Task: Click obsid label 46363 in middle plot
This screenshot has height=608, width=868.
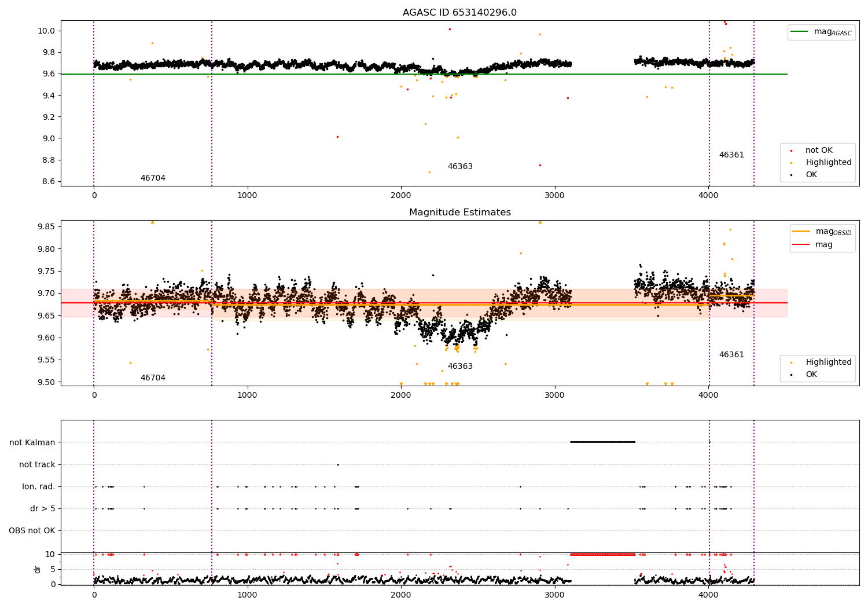Action: (x=460, y=367)
